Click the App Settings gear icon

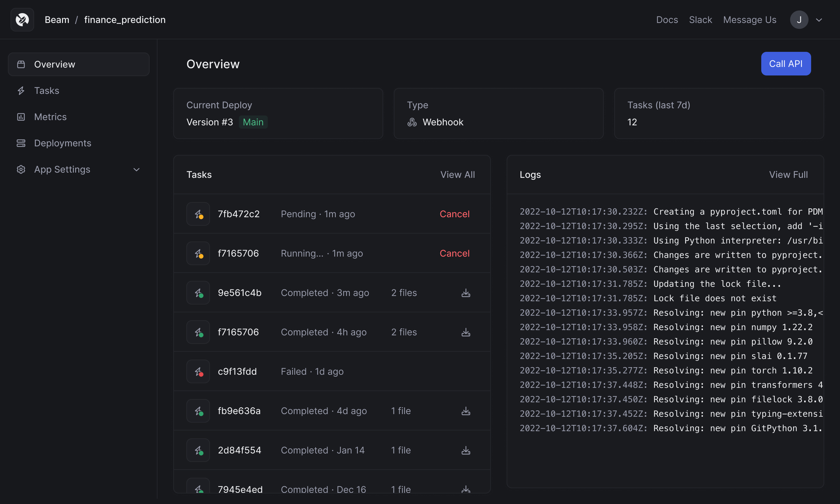point(21,169)
